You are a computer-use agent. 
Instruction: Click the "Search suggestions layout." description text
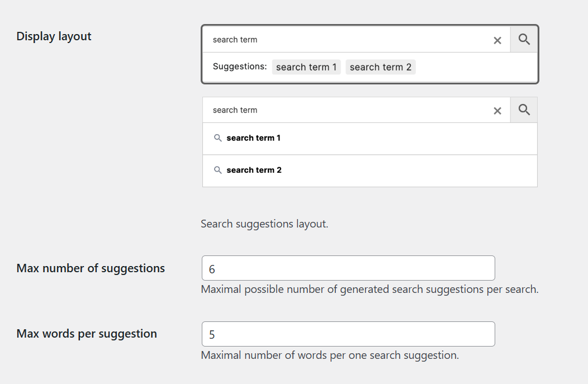point(264,224)
